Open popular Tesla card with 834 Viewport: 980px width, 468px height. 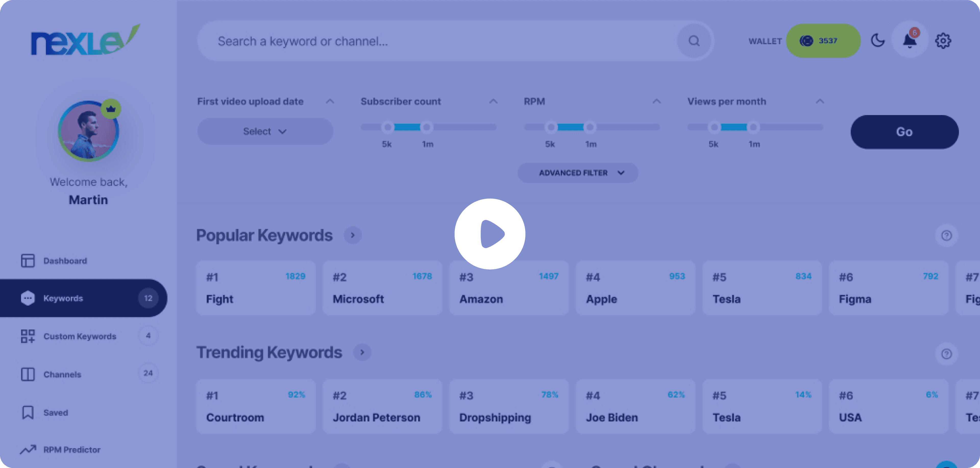pos(762,288)
